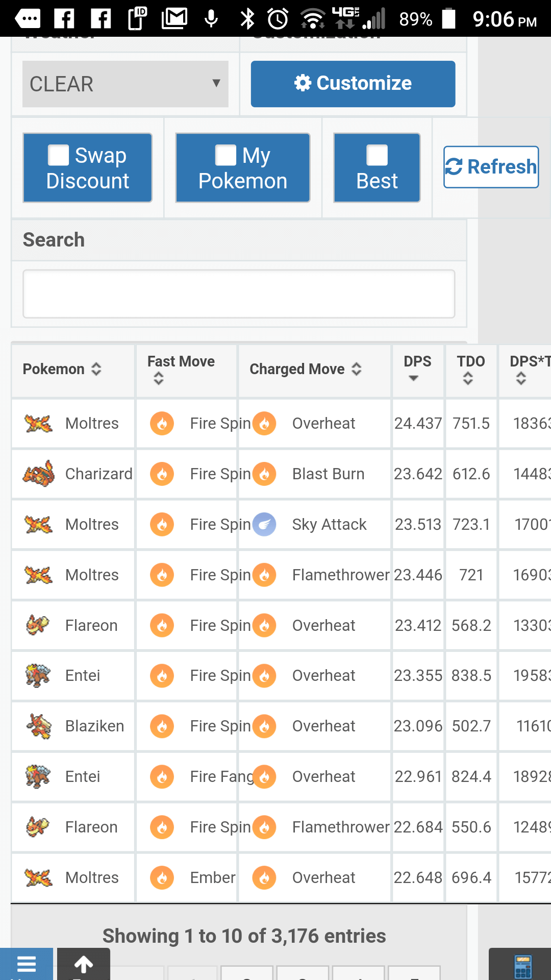This screenshot has height=980, width=551.
Task: Click the Refresh button
Action: 491,167
